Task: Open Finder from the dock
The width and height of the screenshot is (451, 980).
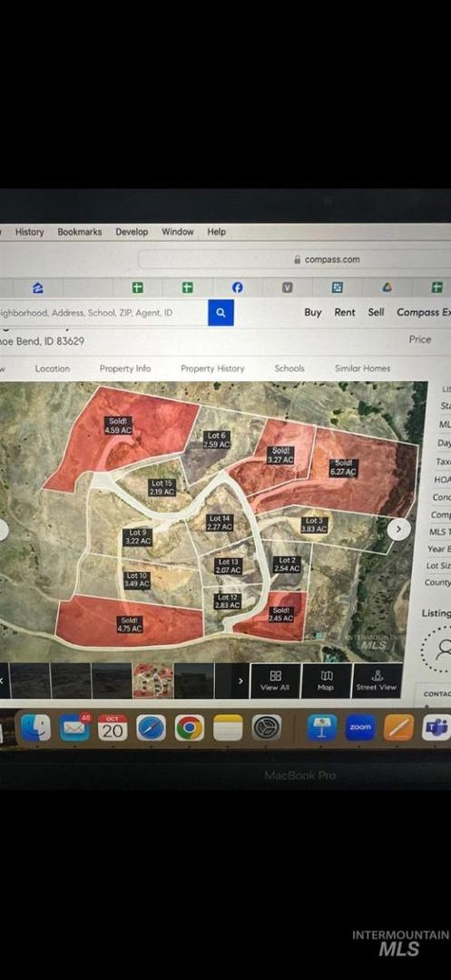Action: (x=35, y=728)
